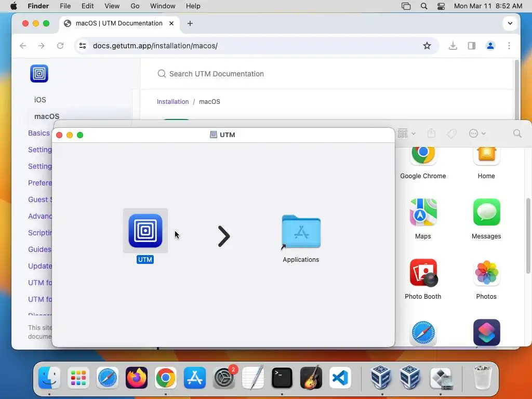Close the macOS UTM Documentation tab
This screenshot has height=399, width=532.
(171, 23)
